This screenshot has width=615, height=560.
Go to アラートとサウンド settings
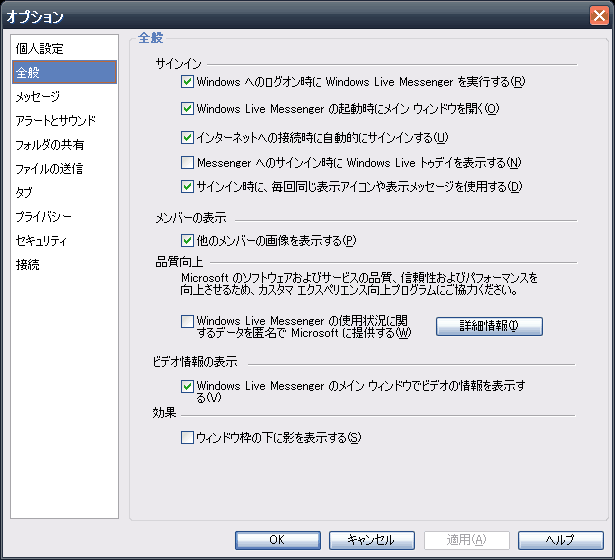(x=64, y=120)
